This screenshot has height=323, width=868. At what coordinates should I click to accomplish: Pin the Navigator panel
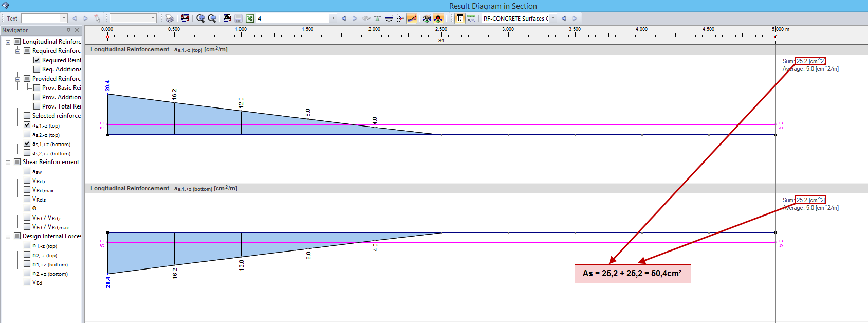tap(68, 30)
